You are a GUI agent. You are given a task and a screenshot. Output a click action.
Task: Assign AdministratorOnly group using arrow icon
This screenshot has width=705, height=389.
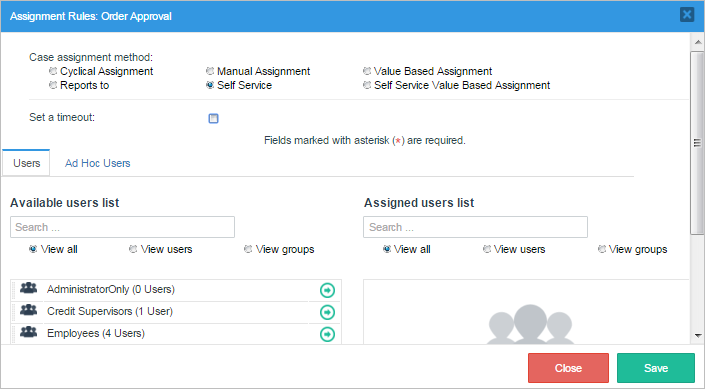pyautogui.click(x=327, y=291)
